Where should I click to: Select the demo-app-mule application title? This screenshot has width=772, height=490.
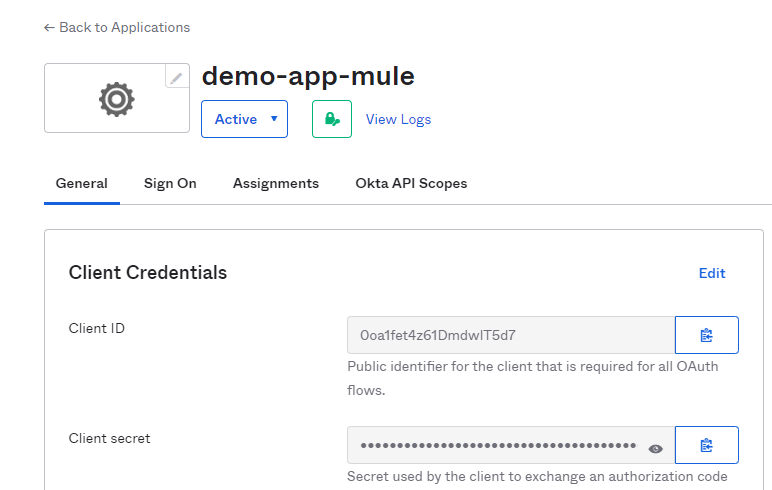click(308, 76)
